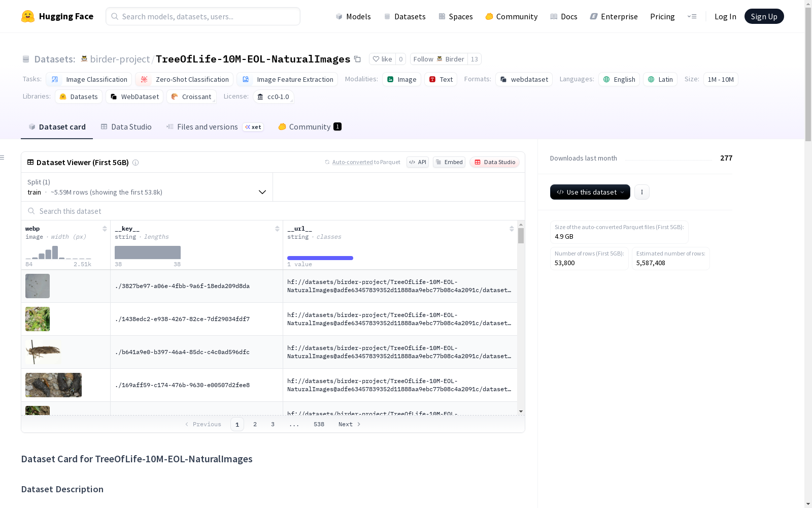
Task: Select the 1M - 10M size tag
Action: (721, 79)
